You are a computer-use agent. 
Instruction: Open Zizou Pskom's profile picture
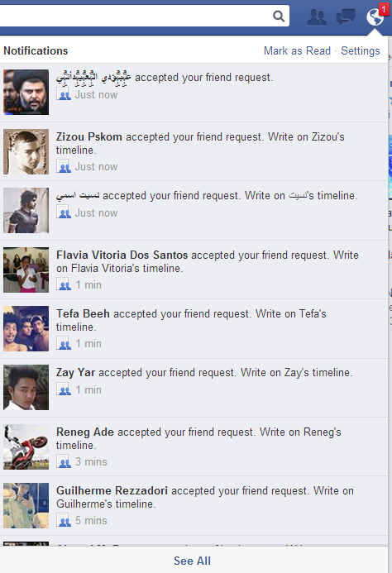[26, 151]
